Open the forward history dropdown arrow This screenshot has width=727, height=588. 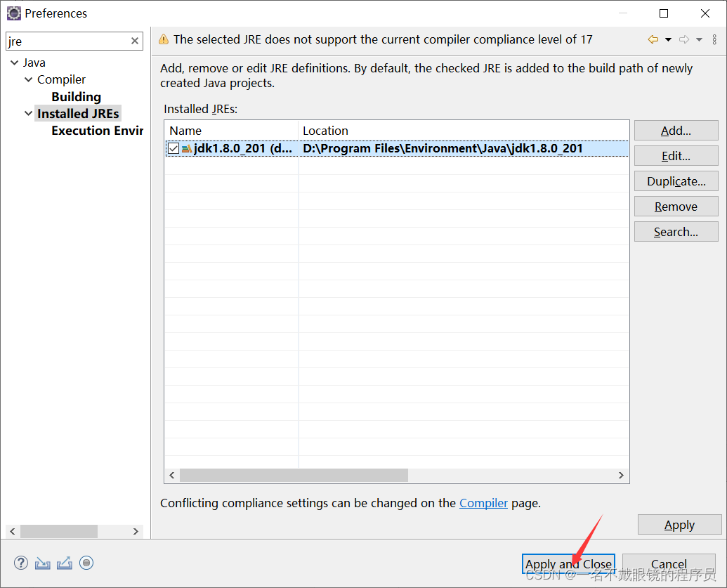(699, 40)
